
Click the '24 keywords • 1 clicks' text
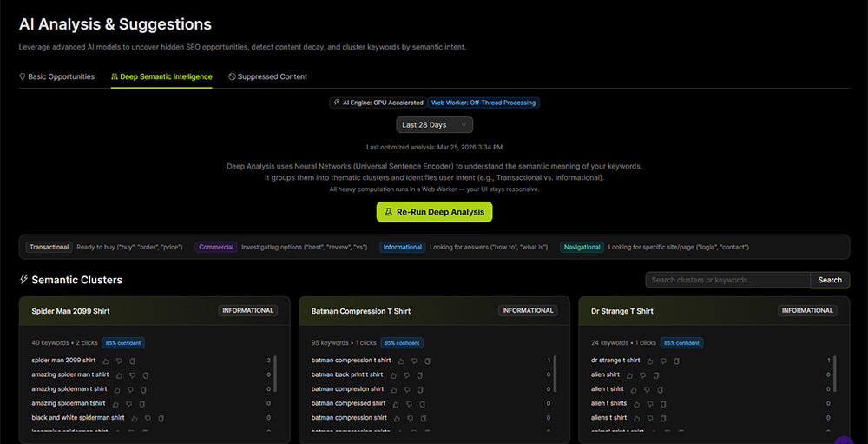pyautogui.click(x=623, y=343)
